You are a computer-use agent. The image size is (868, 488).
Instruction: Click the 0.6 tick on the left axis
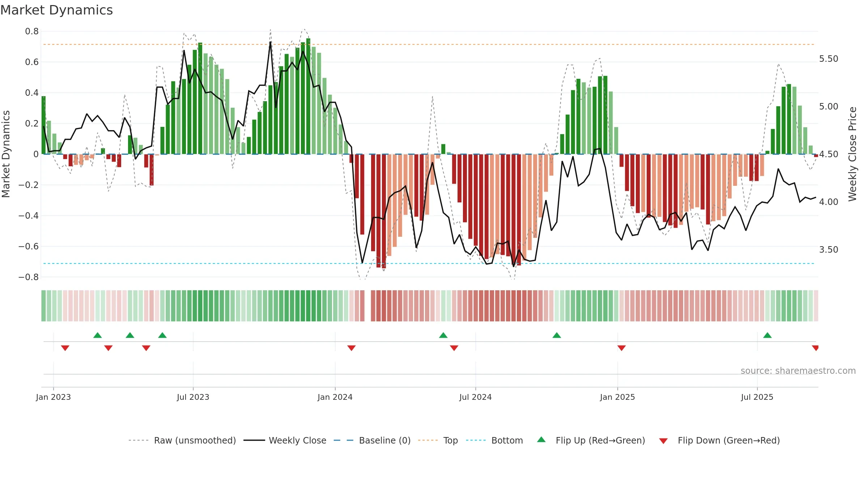coord(32,62)
